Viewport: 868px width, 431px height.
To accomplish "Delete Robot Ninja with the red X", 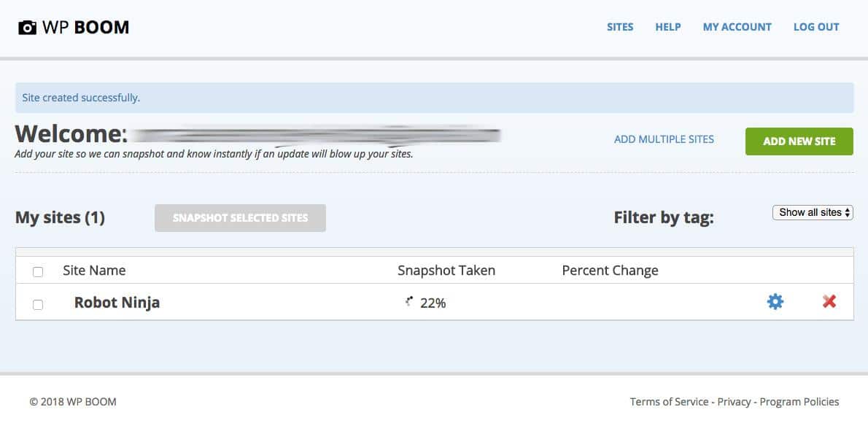I will pos(829,301).
